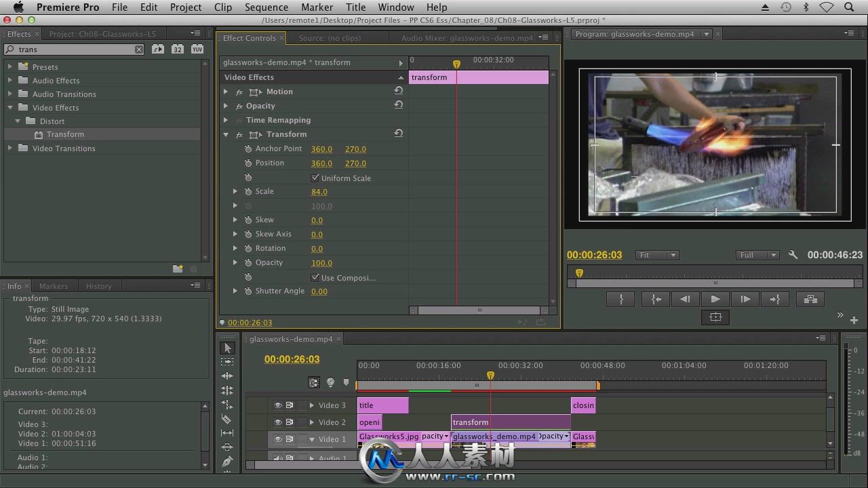Select the Track Select tool
The width and height of the screenshot is (868, 488).
pos(228,362)
